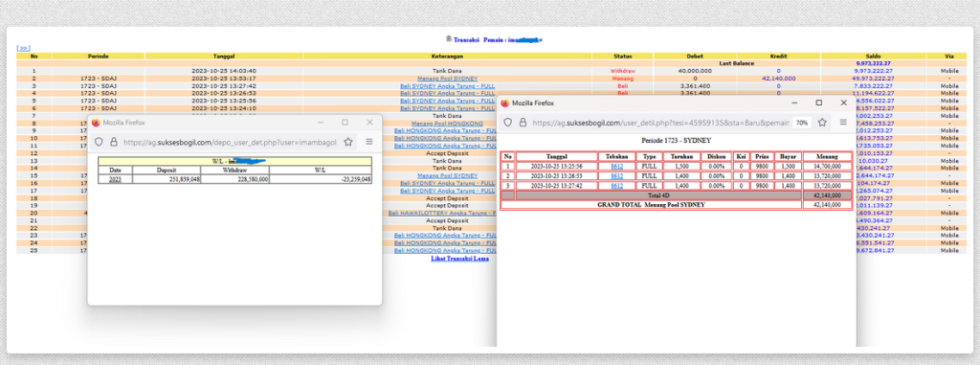Open Menang Pool SYDNEY link in row 15
The image size is (980, 365).
point(448,176)
